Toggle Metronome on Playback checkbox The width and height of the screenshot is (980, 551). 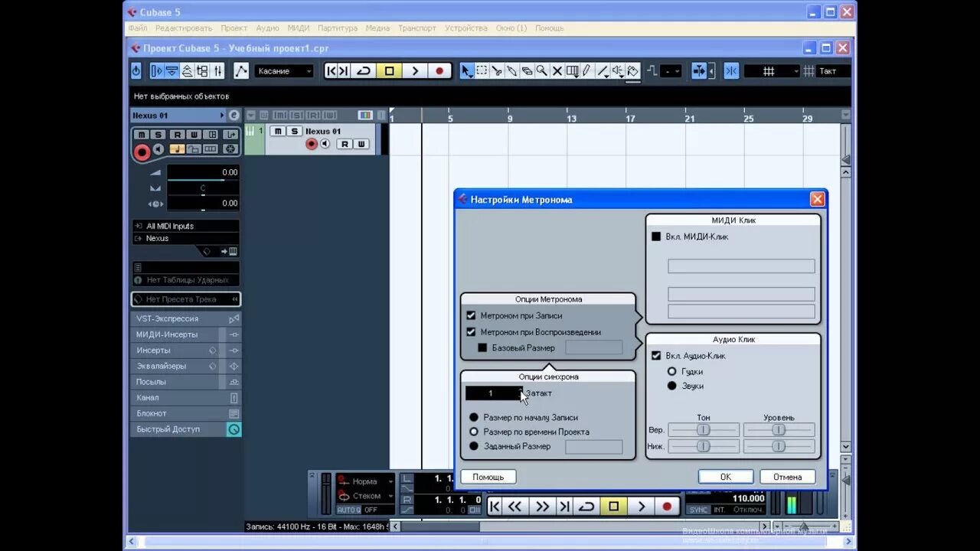pos(471,332)
